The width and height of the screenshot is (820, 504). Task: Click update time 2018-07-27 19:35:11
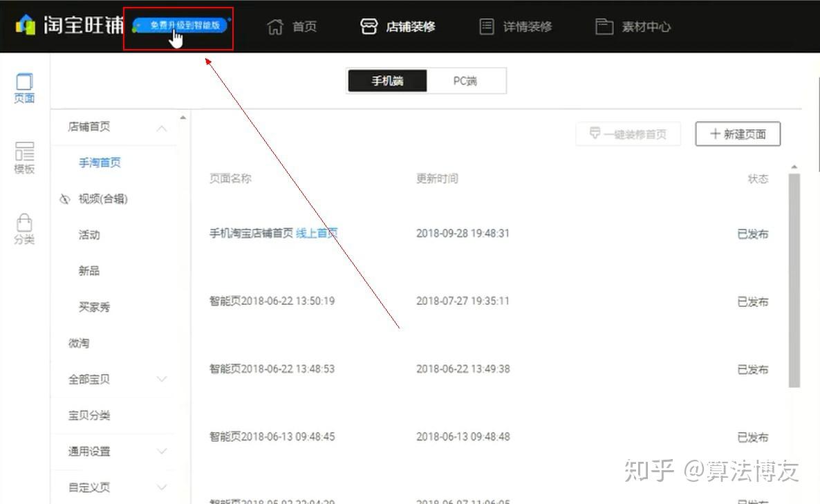(x=463, y=301)
